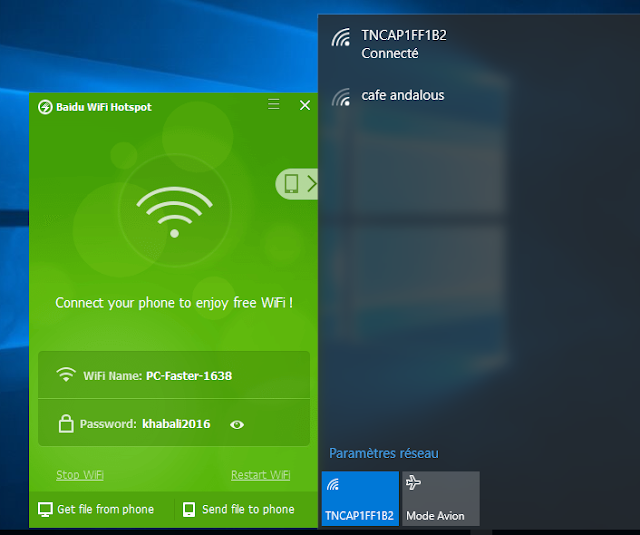
Task: Click signal icon next to TNCAP1FF1B2 entry
Action: coord(341,37)
